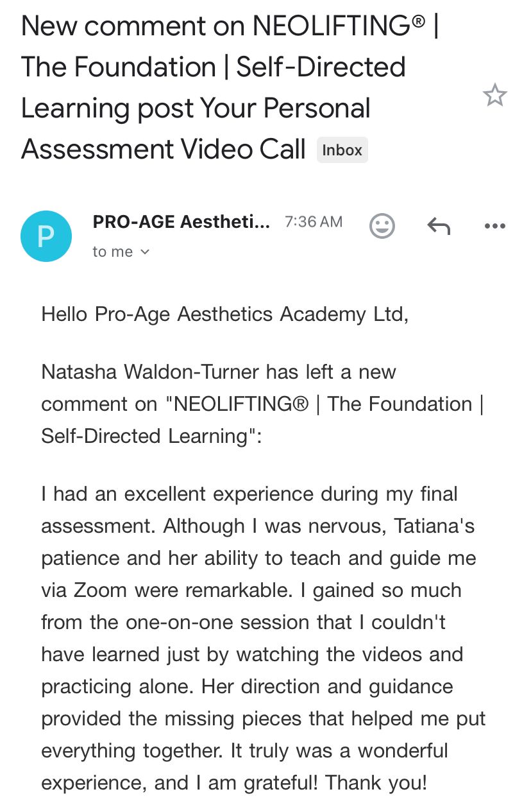The height and width of the screenshot is (812, 531).
Task: Star this email
Action: coord(494,96)
